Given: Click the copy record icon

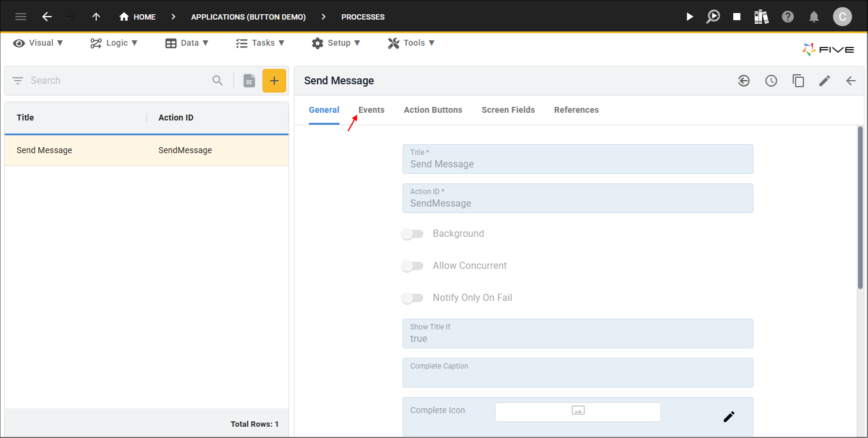Looking at the screenshot, I should click(x=799, y=81).
